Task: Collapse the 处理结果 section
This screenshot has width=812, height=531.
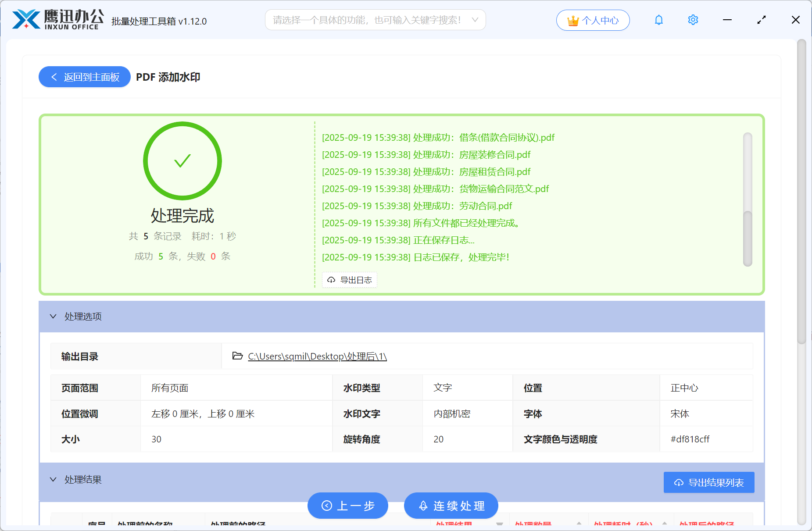Action: (53, 479)
